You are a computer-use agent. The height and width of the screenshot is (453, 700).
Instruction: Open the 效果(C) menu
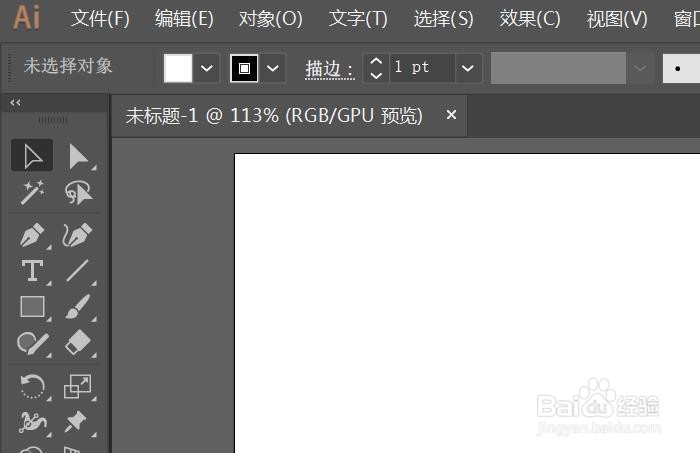(x=530, y=19)
